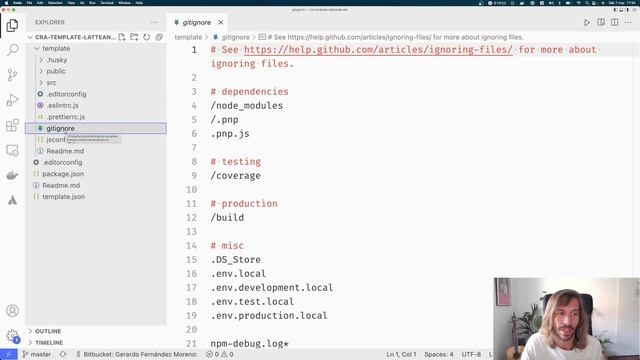
Task: Open the Extensions view
Action: pos(12,125)
